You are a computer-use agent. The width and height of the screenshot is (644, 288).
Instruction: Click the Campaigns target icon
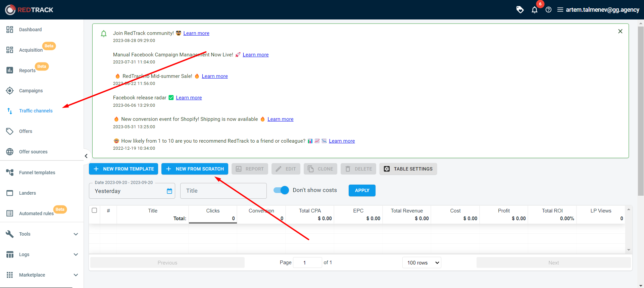pos(10,91)
